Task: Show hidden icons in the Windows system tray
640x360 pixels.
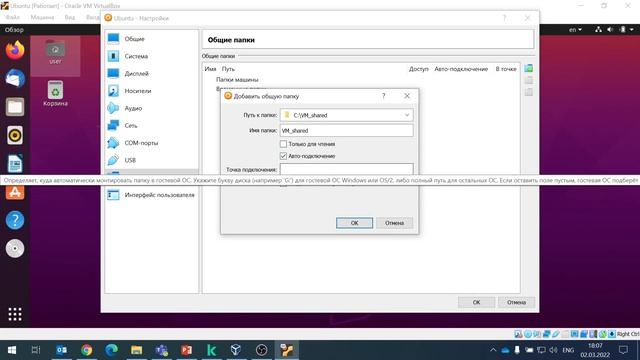Action: point(493,350)
